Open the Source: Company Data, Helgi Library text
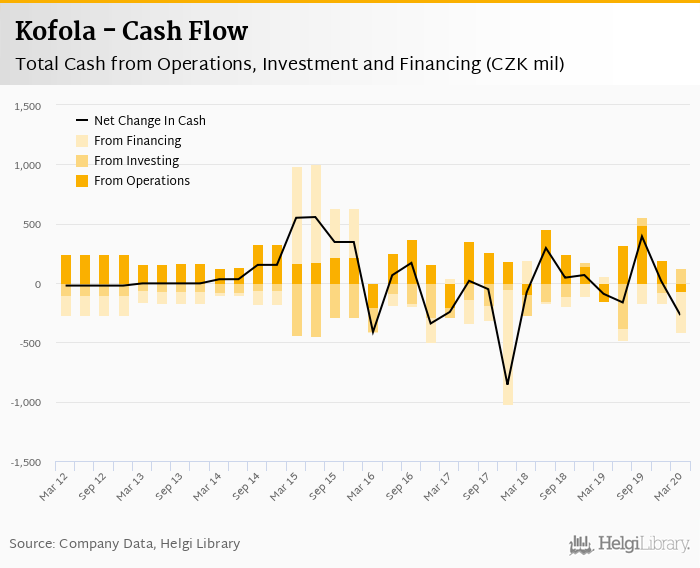 click(125, 544)
